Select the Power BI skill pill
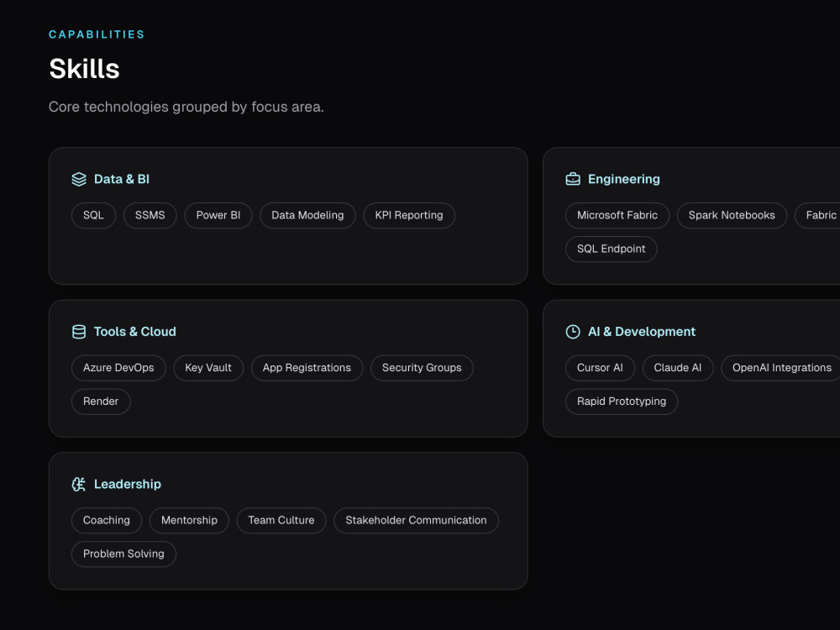840x630 pixels. point(218,215)
